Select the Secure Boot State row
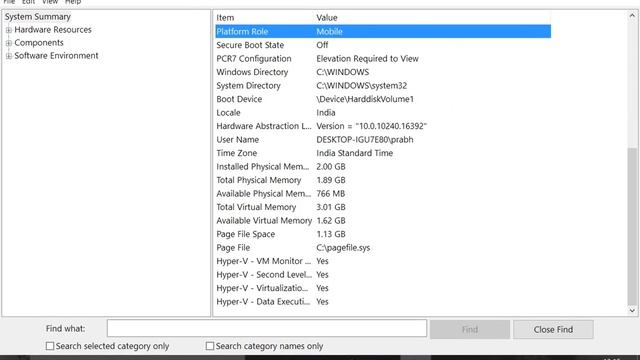Viewport: 640px width, 360px height. 383,45
